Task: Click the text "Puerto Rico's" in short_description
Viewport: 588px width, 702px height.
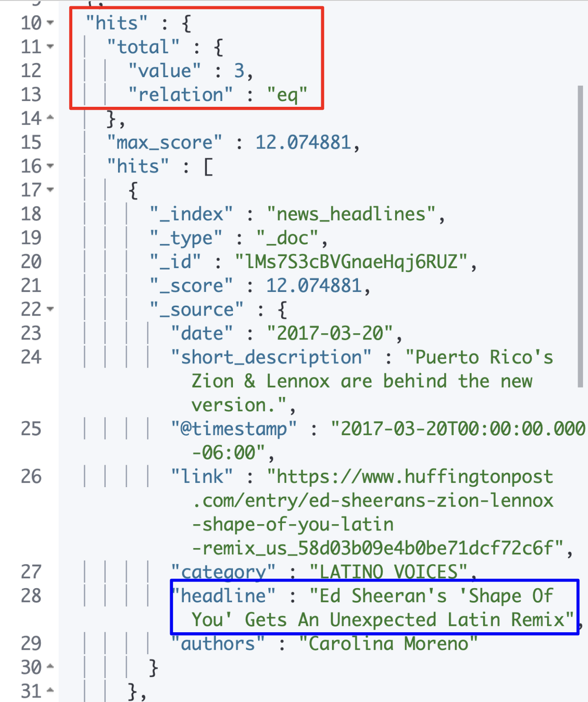Action: (480, 357)
